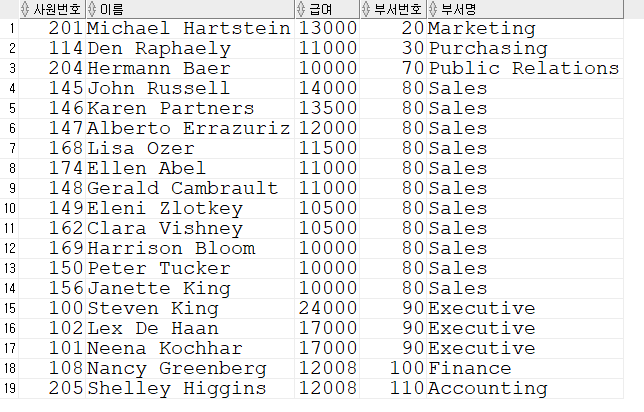Click sort icon on 부서명 column

coord(433,9)
